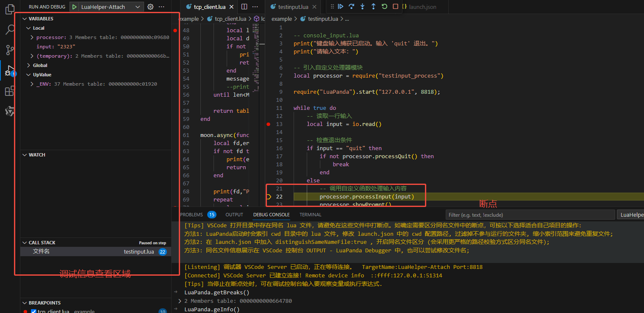Image resolution: width=644 pixels, height=313 pixels.
Task: Open the Extensions view in activity bar
Action: click(x=10, y=91)
